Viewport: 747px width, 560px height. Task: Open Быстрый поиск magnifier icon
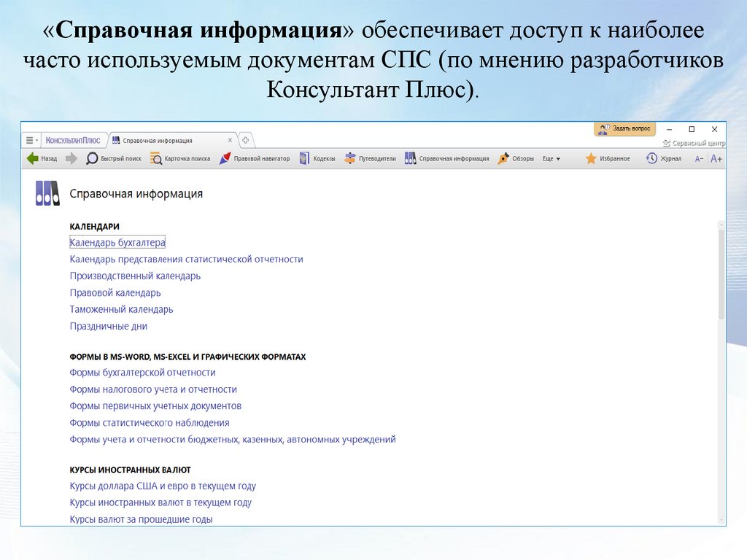tap(91, 158)
